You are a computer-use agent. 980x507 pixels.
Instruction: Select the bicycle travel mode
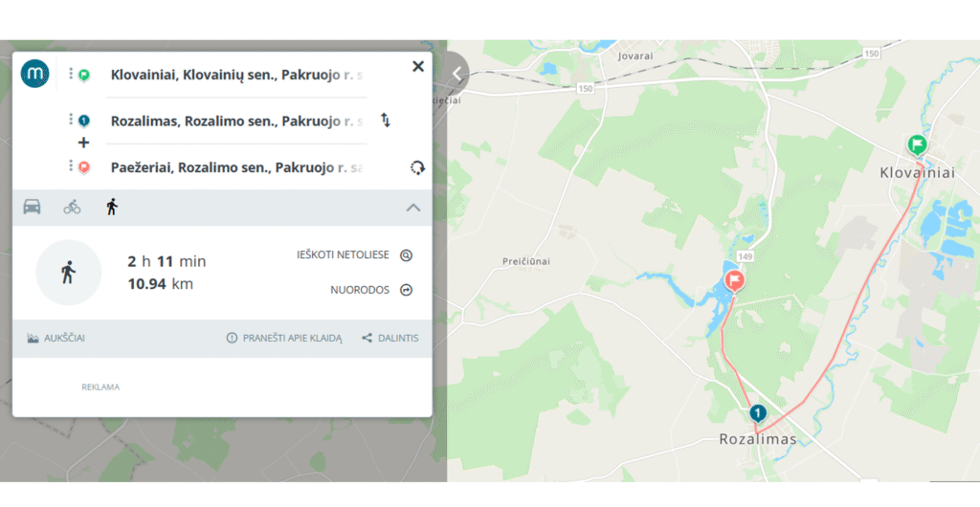[72, 207]
